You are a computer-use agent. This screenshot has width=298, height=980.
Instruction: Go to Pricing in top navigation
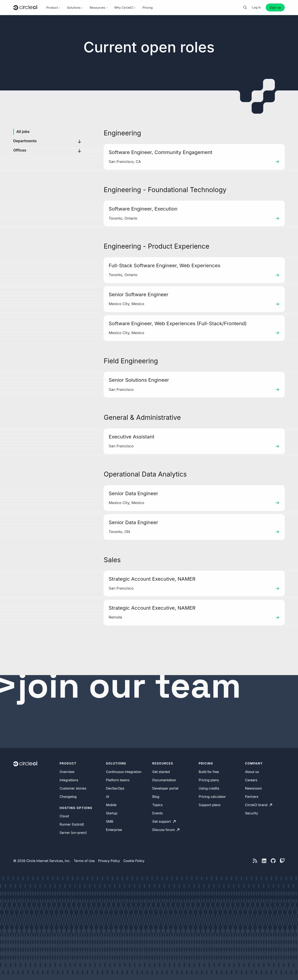tap(148, 8)
